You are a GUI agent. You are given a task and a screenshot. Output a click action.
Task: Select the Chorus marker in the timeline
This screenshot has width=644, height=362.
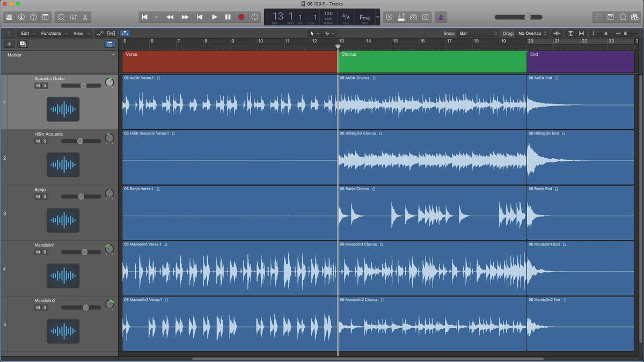click(432, 62)
